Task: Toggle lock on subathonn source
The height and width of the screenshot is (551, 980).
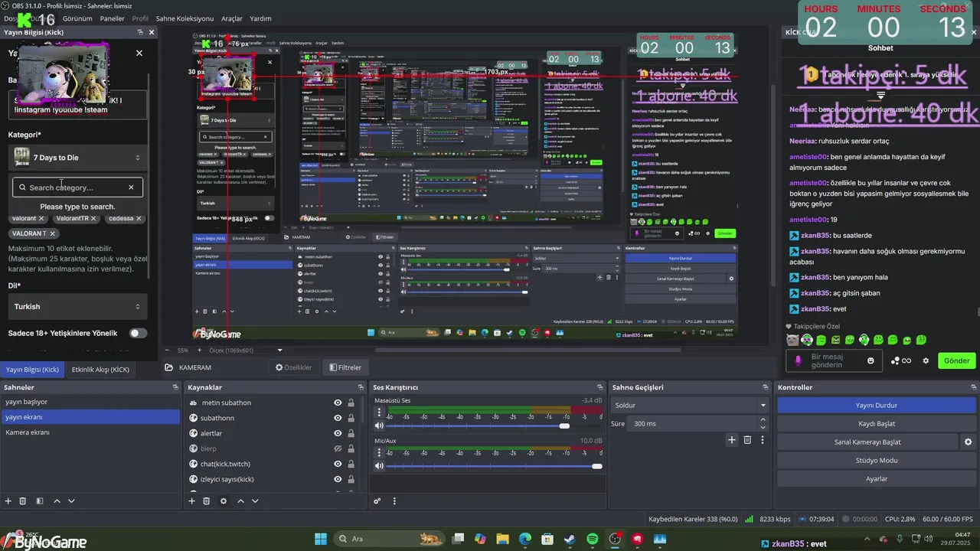Action: coord(351,418)
